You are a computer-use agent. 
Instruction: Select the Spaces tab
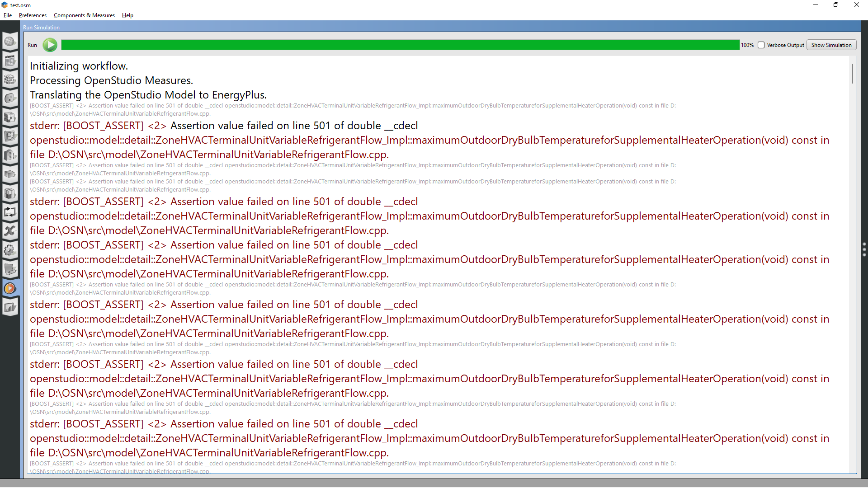click(9, 174)
